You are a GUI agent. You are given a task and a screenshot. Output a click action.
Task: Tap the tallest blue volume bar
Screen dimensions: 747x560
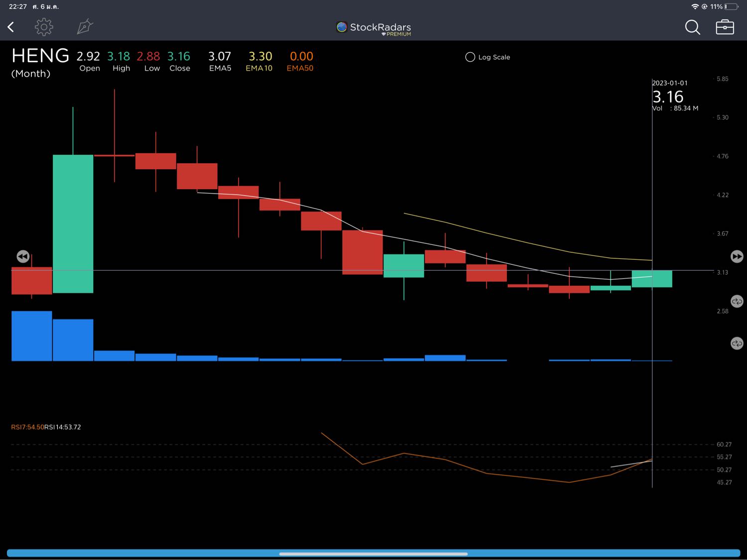(x=31, y=336)
